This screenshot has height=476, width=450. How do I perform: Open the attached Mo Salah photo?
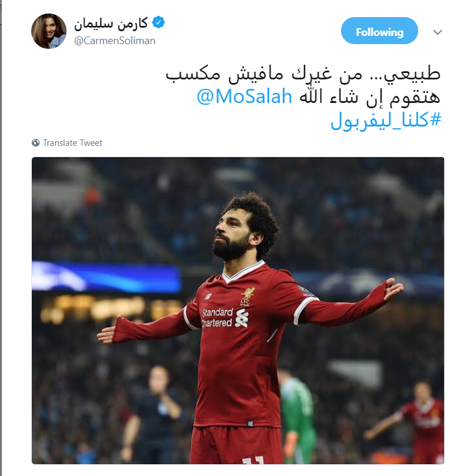pos(237,310)
